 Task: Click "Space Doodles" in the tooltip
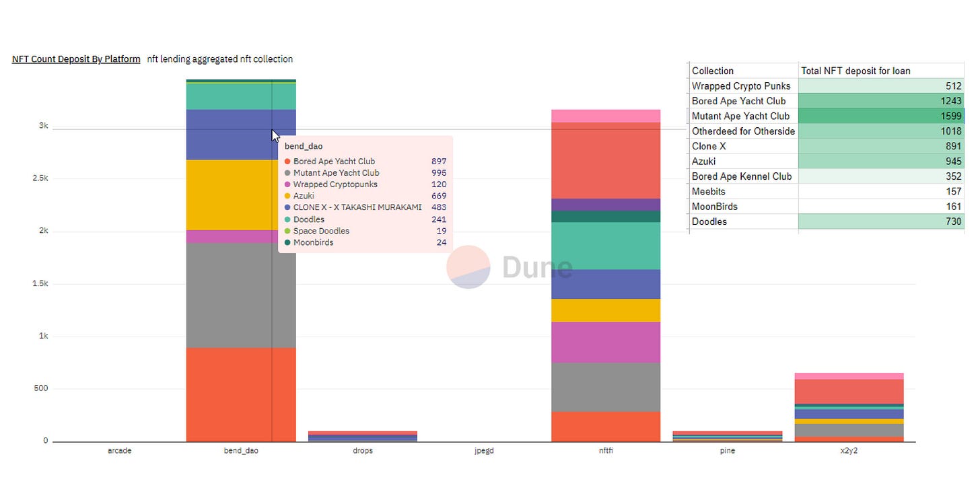tap(321, 231)
